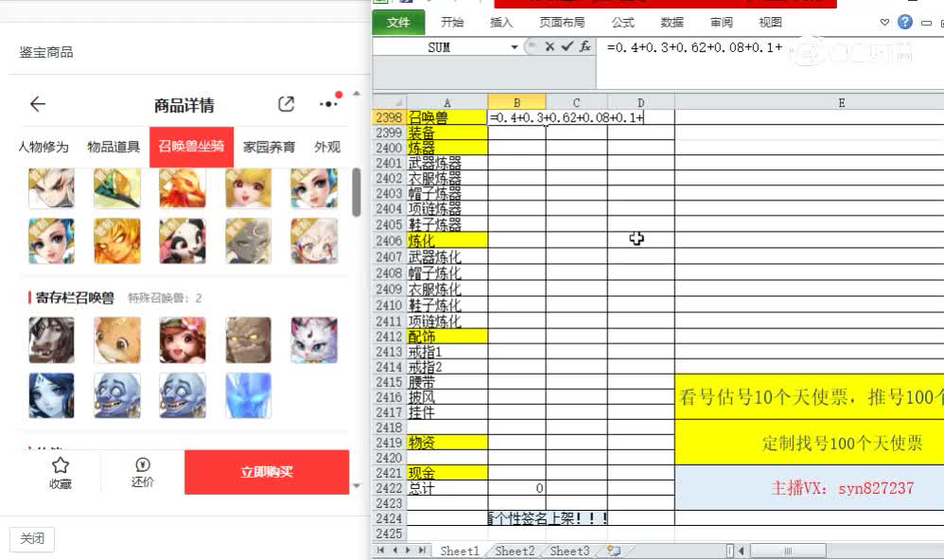This screenshot has width=944, height=560.
Task: Select row 2406 header
Action: click(389, 240)
